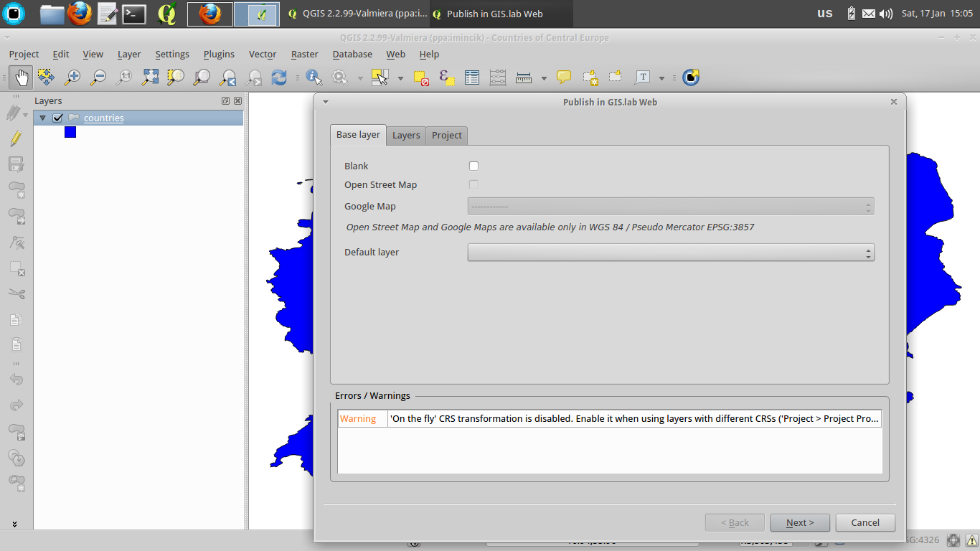Select the Base layer tab
Viewport: 980px width, 551px height.
click(x=358, y=134)
